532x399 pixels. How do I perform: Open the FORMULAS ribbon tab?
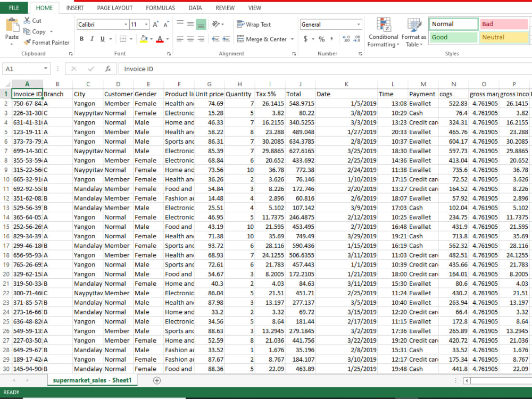tap(160, 7)
